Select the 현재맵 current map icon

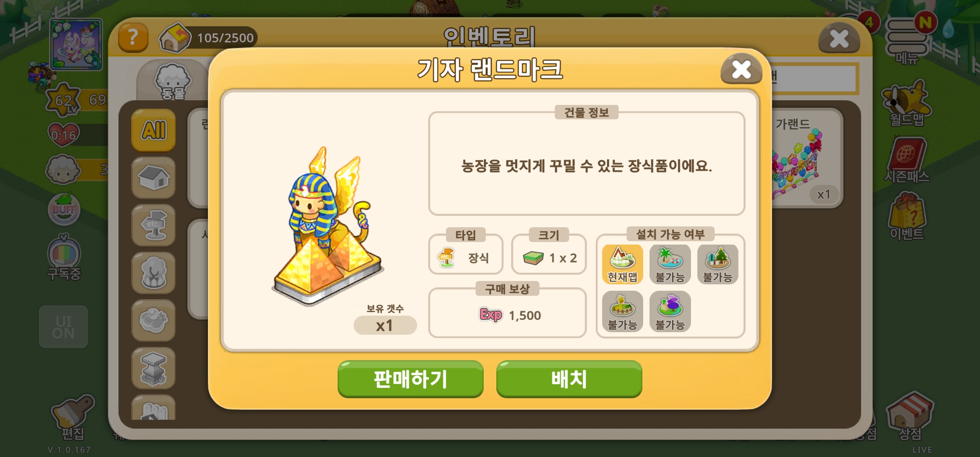coord(622,264)
